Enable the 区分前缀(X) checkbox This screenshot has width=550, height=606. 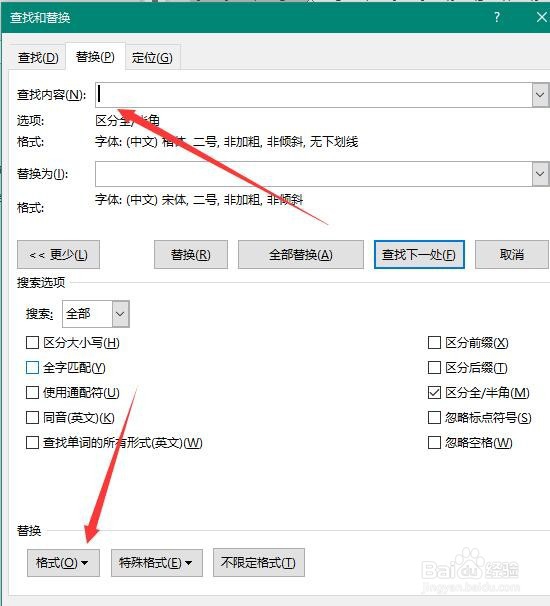(434, 342)
